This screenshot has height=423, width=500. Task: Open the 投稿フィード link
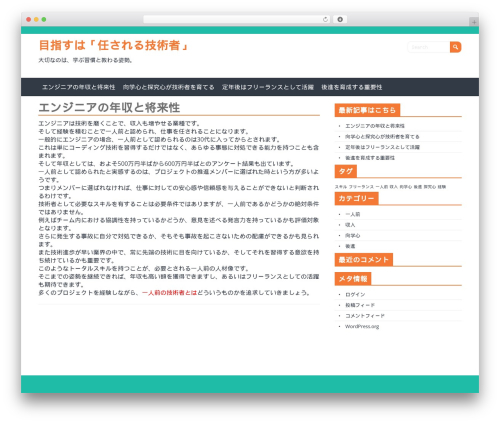[x=360, y=305]
